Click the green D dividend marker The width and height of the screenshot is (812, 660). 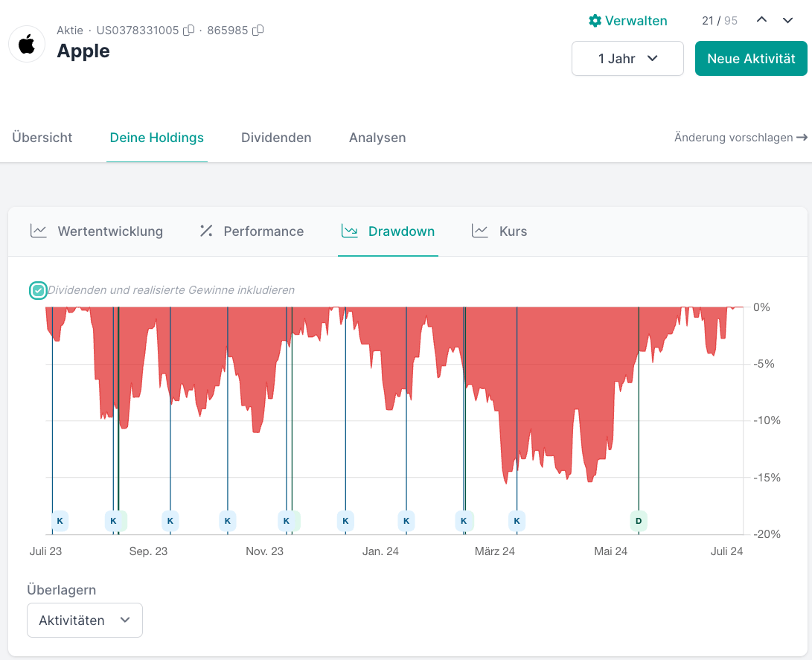639,521
